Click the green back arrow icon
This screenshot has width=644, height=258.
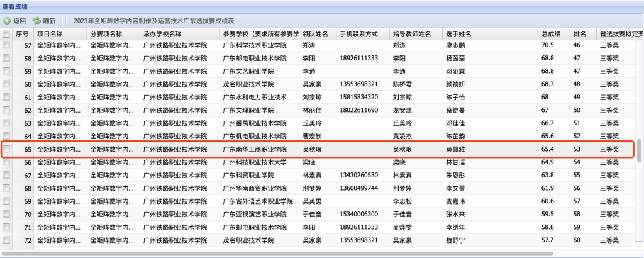click(7, 20)
